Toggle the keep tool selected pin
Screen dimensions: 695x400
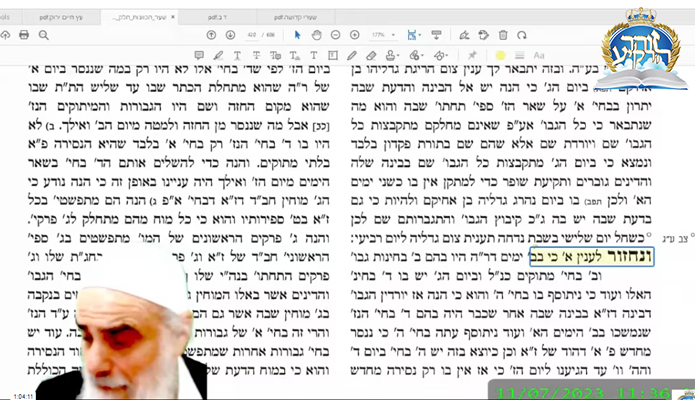coord(473,54)
